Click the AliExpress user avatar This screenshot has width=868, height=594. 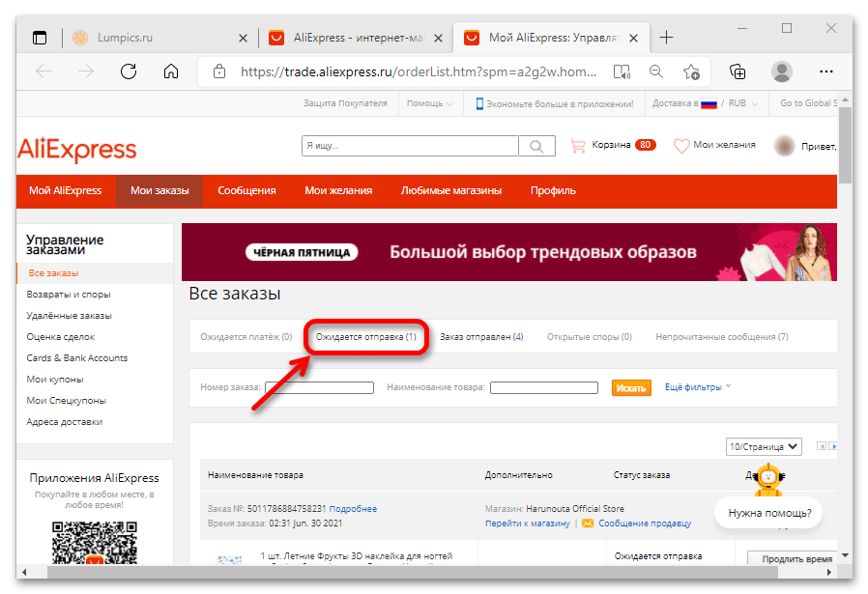(x=784, y=146)
